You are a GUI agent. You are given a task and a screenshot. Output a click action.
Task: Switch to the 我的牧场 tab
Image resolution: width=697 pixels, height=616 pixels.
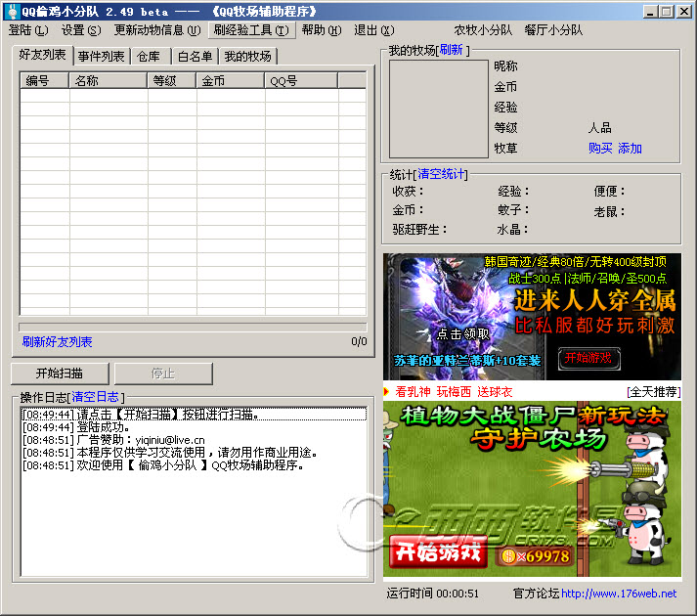[x=248, y=57]
